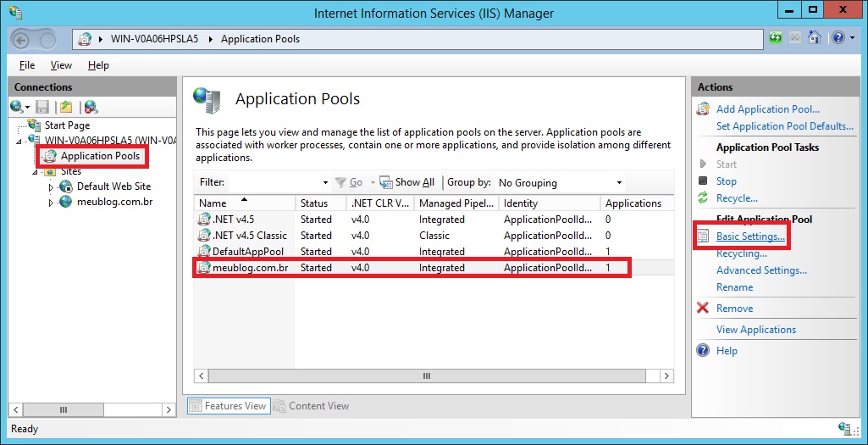Click Add Application Pool link
The width and height of the screenshot is (868, 445).
click(768, 109)
